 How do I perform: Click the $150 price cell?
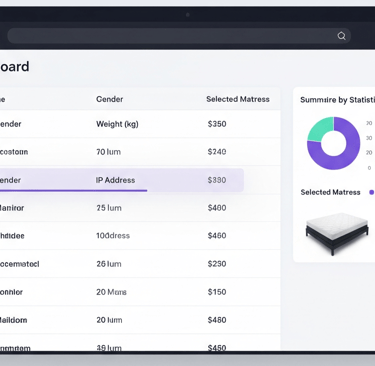[217, 292]
